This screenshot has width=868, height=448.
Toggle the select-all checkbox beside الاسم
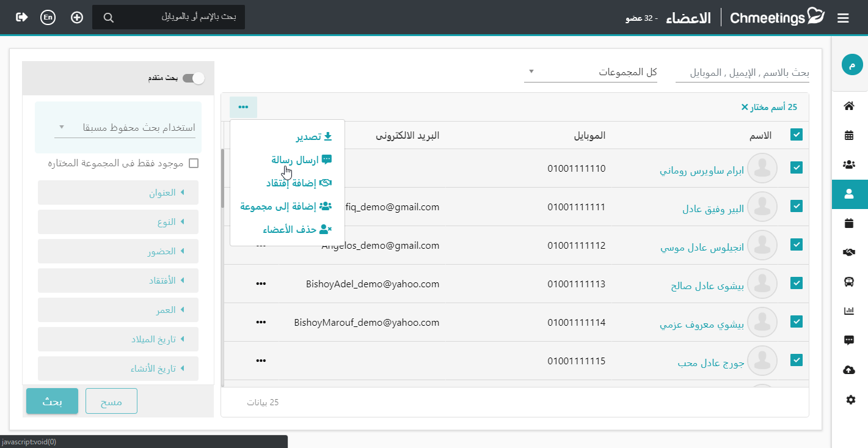(x=797, y=135)
